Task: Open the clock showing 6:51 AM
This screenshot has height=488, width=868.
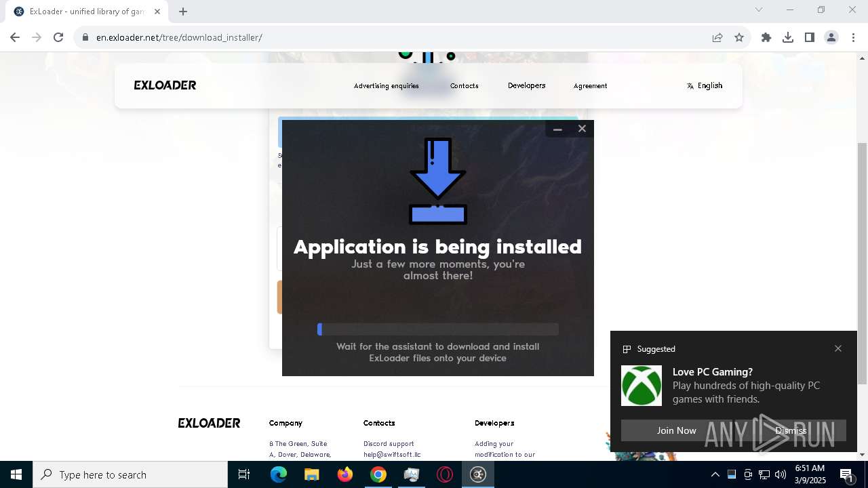Action: [x=810, y=474]
